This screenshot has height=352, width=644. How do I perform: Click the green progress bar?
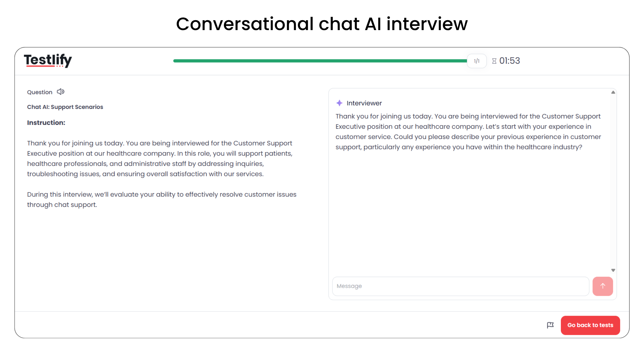point(320,61)
